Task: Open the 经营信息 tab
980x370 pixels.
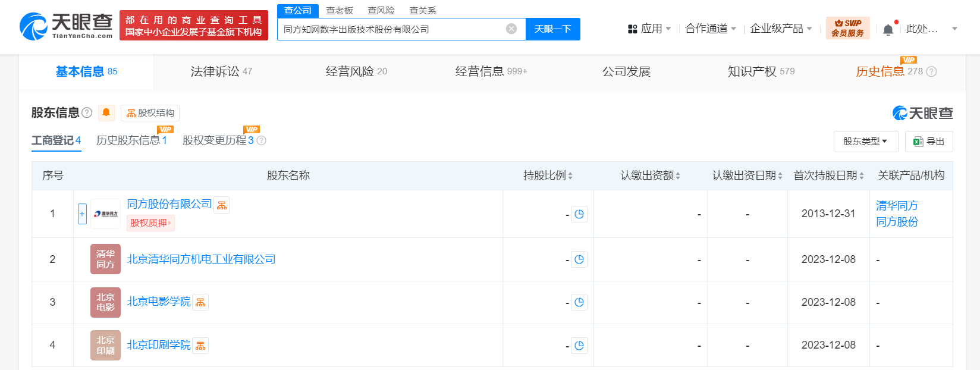Action: point(491,72)
